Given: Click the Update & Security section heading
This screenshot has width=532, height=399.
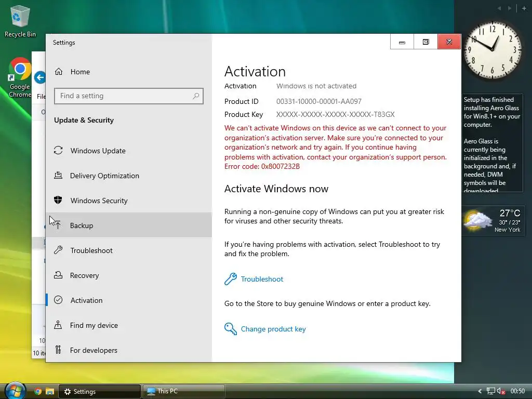Looking at the screenshot, I should coord(84,120).
